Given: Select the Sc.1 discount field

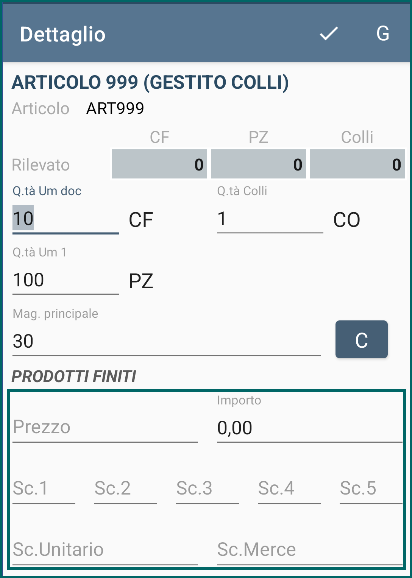Looking at the screenshot, I should [x=43, y=489].
